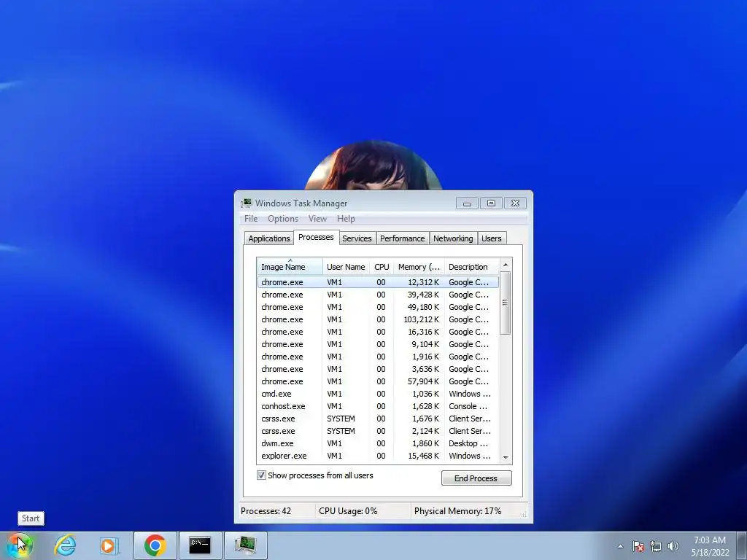The height and width of the screenshot is (560, 747).
Task: Select chrome.exe row using 103,212 K
Action: 379,319
